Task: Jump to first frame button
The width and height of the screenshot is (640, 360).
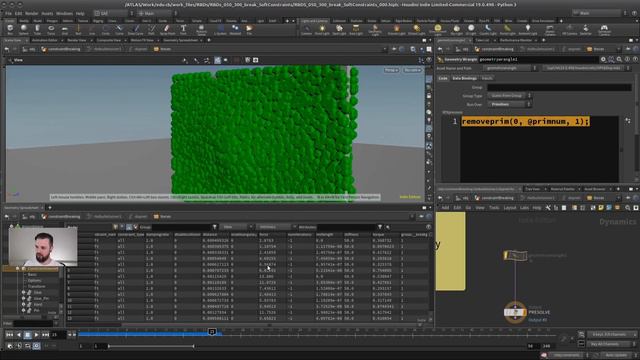Action: coord(9,335)
